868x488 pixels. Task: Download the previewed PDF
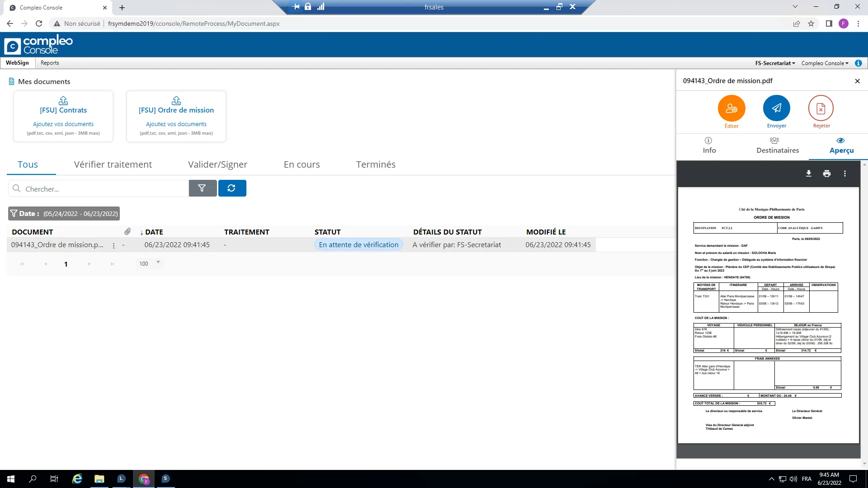[x=809, y=174]
